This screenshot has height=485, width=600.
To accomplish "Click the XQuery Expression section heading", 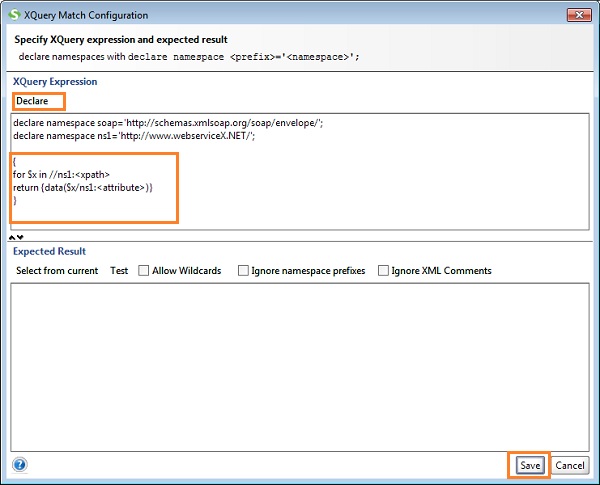I will (53, 79).
